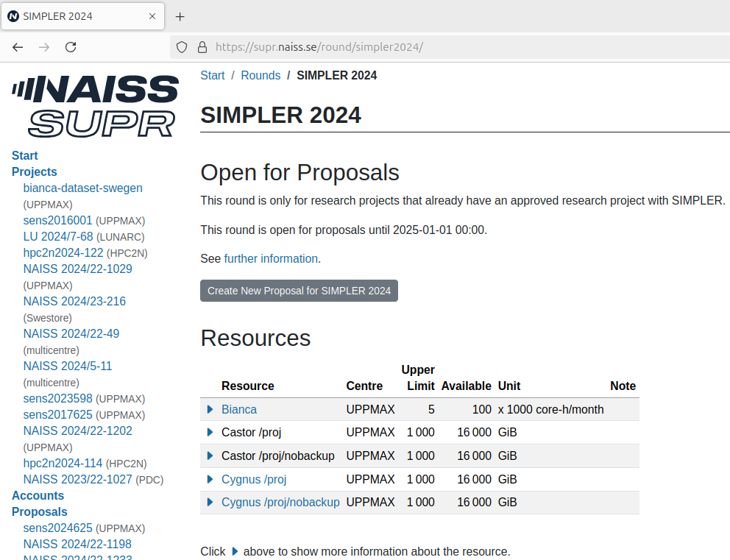Open the Rounds breadcrumb entry

click(261, 75)
